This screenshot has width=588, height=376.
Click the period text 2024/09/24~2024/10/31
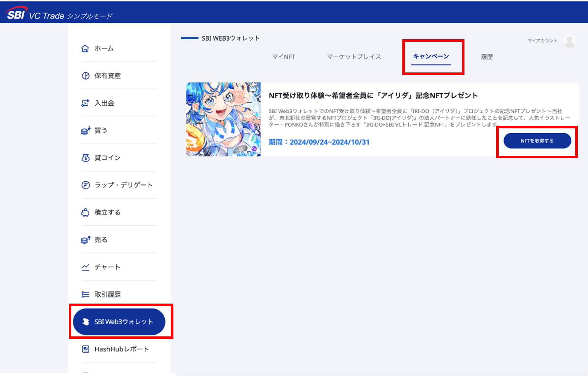point(330,142)
